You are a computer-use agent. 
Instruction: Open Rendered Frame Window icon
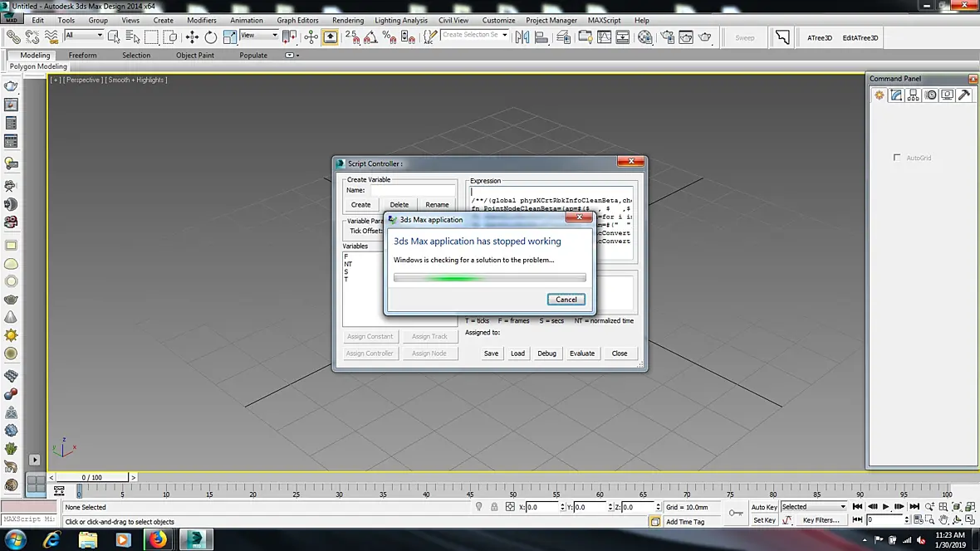(x=686, y=37)
